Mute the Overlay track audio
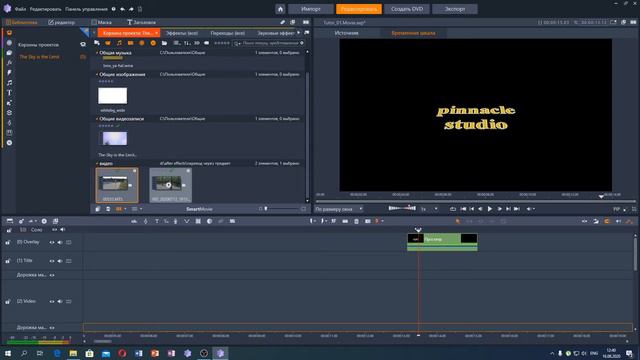This screenshot has width=640, height=360. [60, 242]
